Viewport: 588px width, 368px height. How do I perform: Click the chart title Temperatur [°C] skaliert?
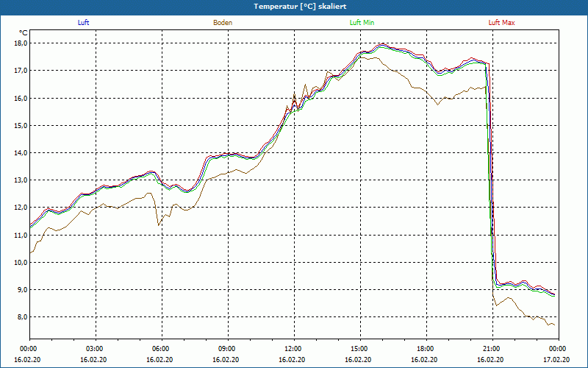[300, 7]
